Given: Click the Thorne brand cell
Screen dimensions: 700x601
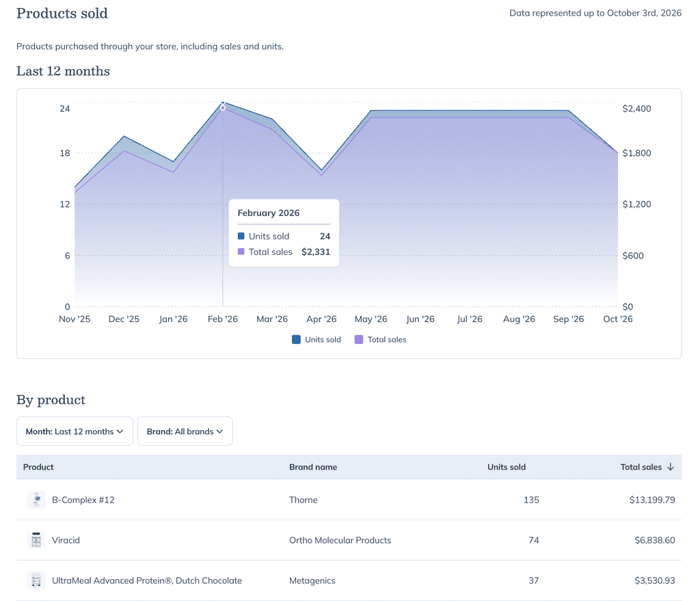Looking at the screenshot, I should click(x=303, y=500).
